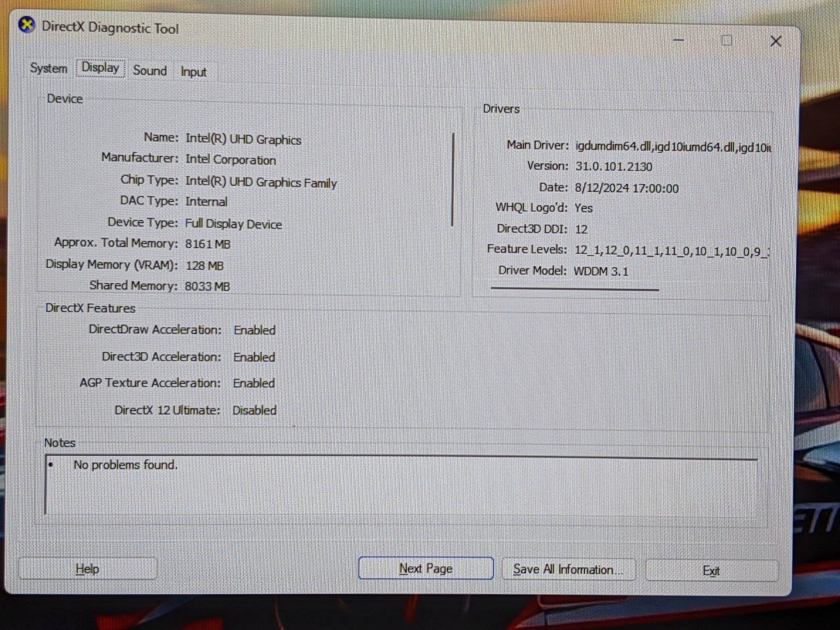
Task: Click main driver value 'igdumdim64.dll'
Action: (x=614, y=146)
